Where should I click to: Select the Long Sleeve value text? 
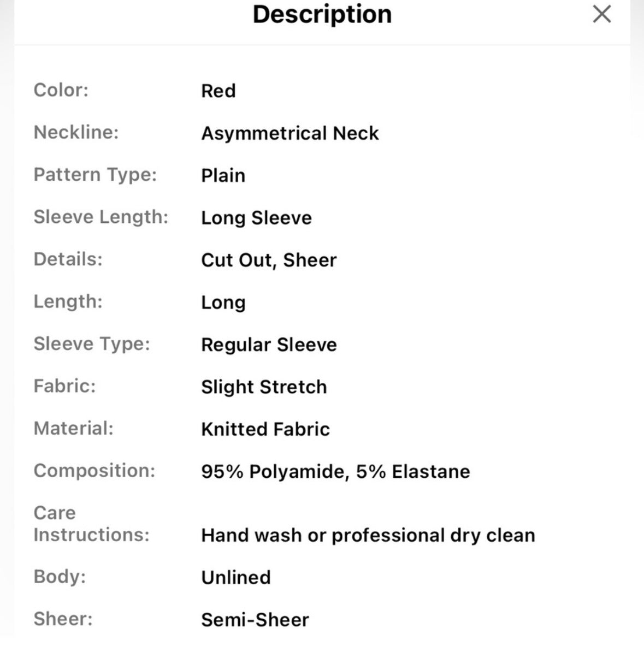coord(256,218)
